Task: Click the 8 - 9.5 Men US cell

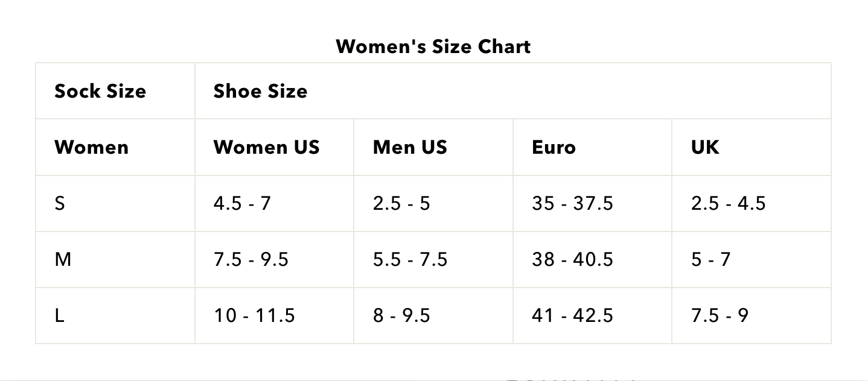Action: (x=433, y=315)
